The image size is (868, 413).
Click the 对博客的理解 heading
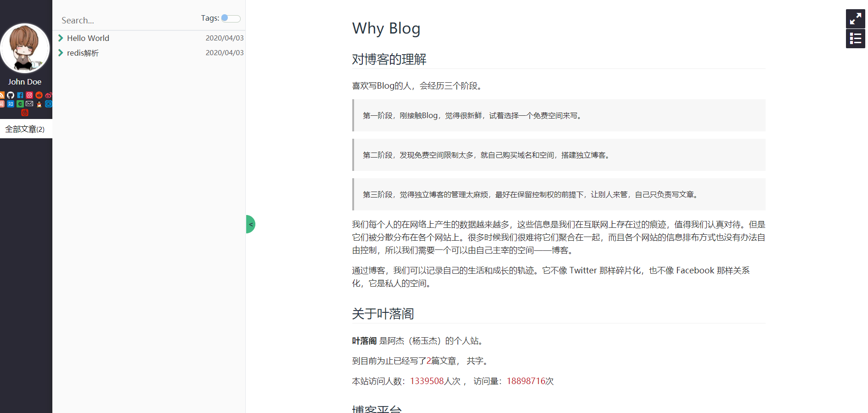pyautogui.click(x=389, y=59)
